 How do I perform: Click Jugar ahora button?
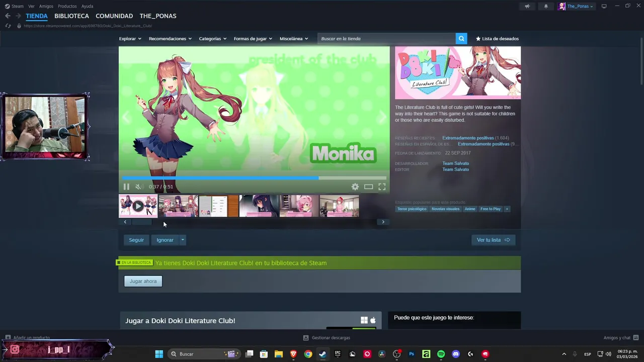click(x=143, y=281)
